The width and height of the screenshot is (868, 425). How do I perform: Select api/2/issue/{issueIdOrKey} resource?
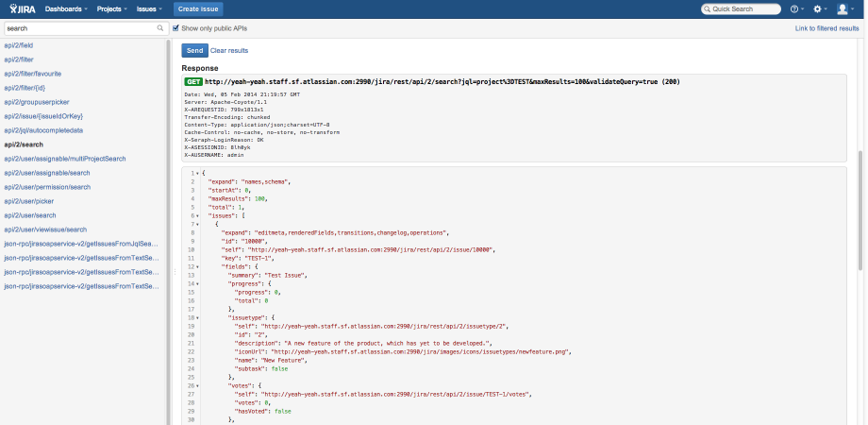tap(43, 116)
